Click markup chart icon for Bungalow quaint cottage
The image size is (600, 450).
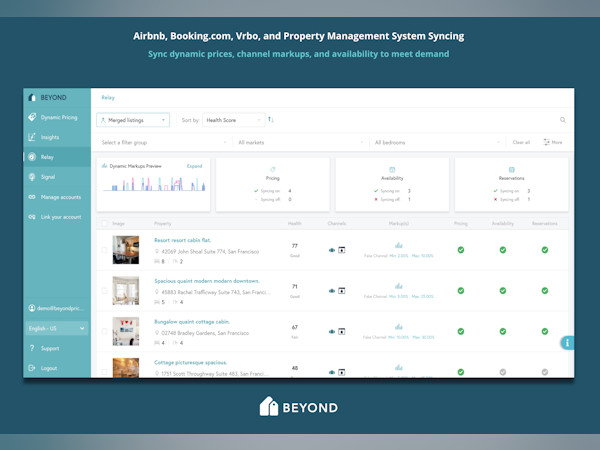pyautogui.click(x=399, y=327)
